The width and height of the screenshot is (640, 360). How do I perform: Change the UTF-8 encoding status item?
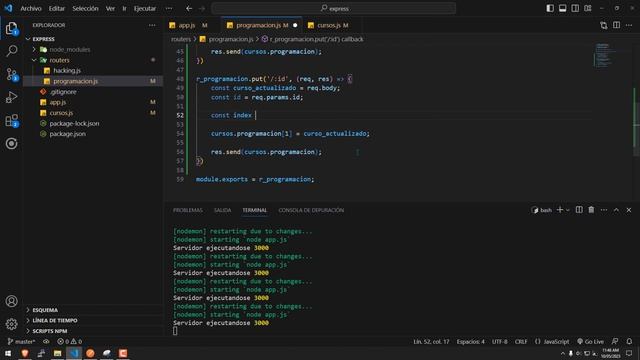click(x=500, y=341)
